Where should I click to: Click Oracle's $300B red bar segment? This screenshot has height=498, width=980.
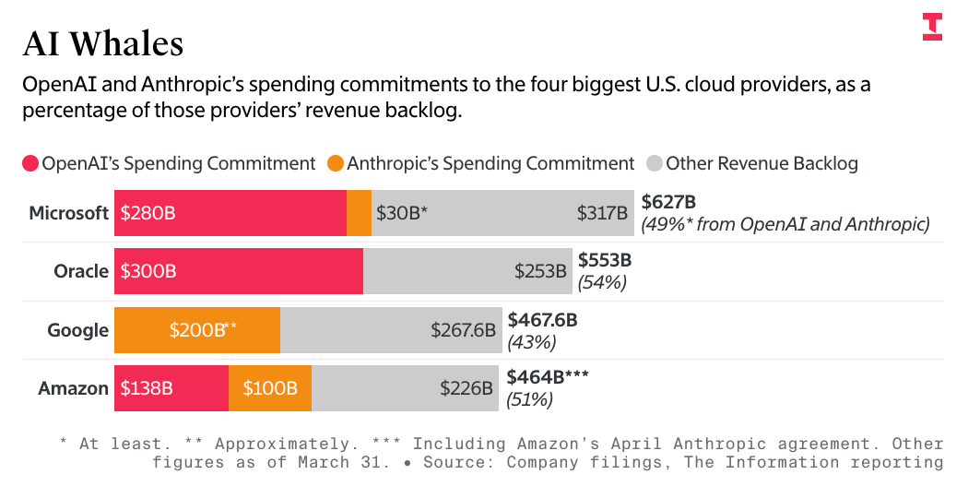(x=239, y=271)
